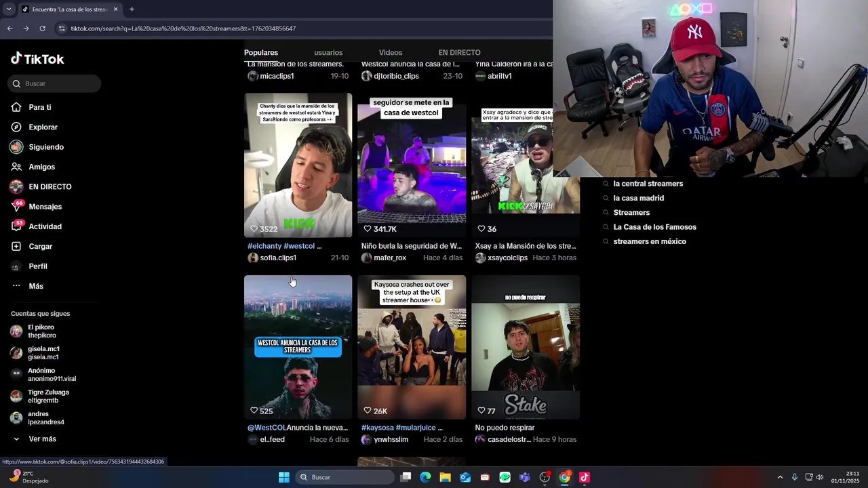Screen dimensions: 868x488
Task: Open abriltv1 profile link
Action: pyautogui.click(x=499, y=76)
